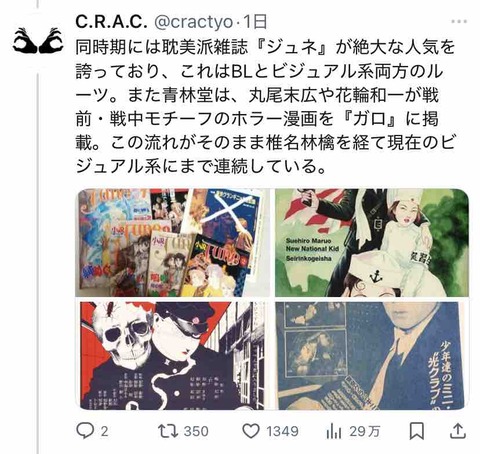Open C.R.A.C. profile avatar with hands

[x=38, y=41]
